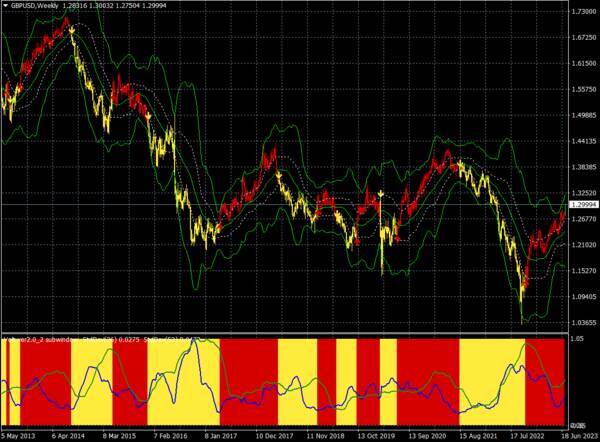The image size is (600, 442).
Task: Click the 1.05 indicator scale value
Action: 575,340
